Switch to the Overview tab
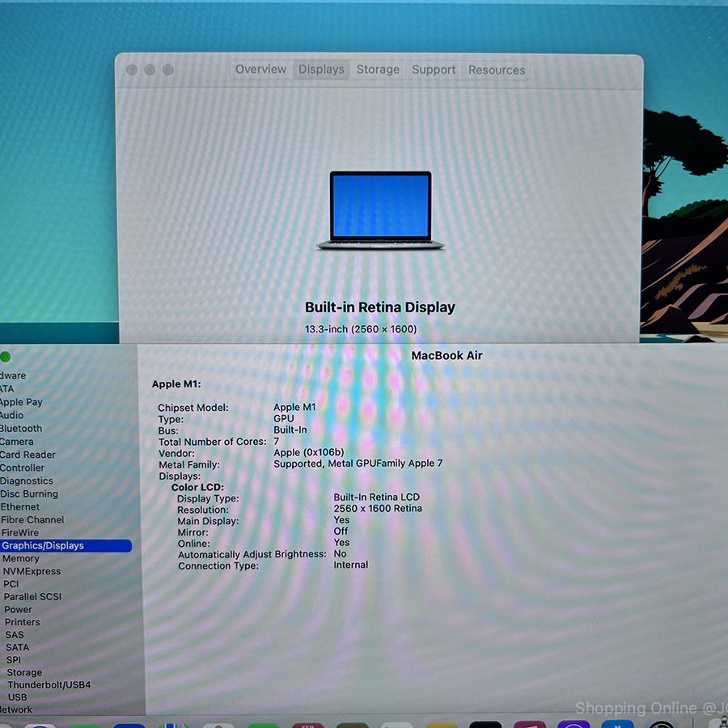The image size is (728, 728). click(260, 70)
